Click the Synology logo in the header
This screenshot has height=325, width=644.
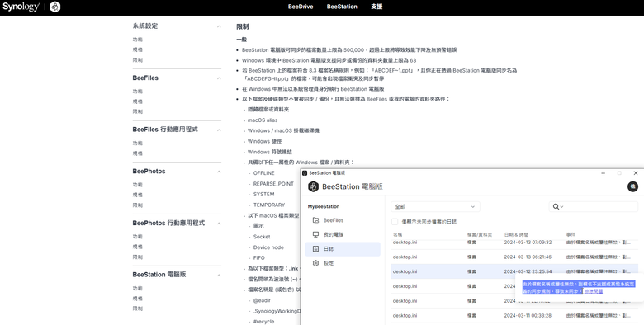(21, 7)
